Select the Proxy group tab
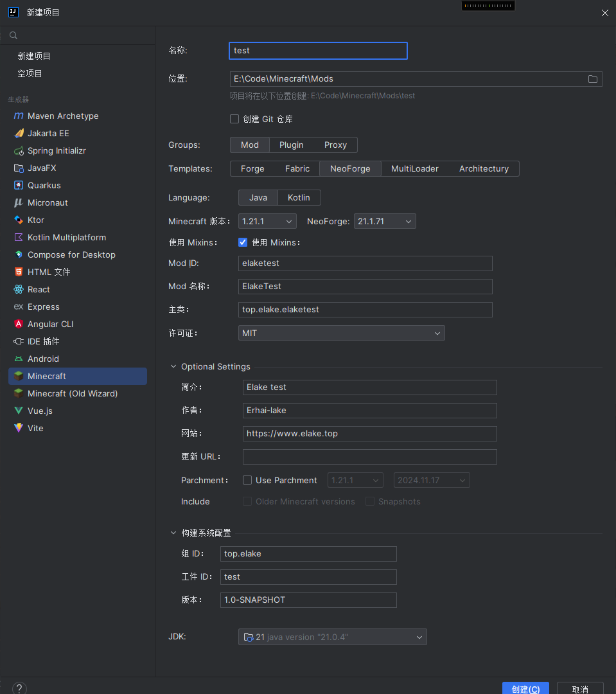 [335, 145]
